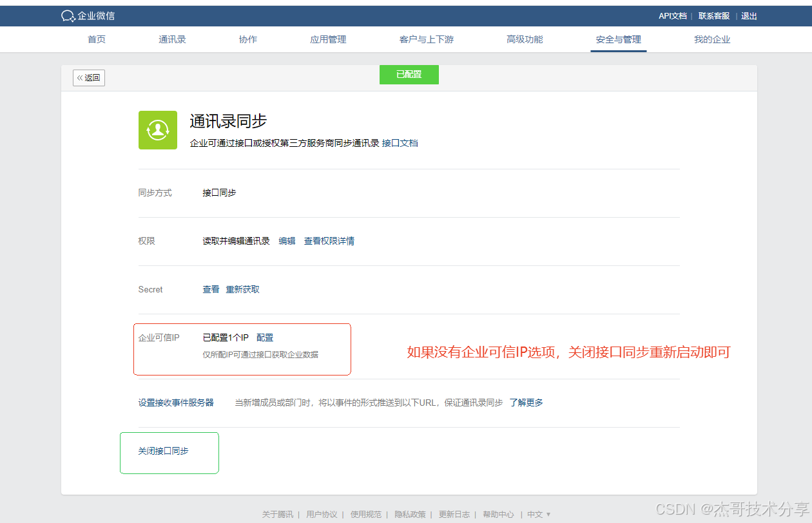Viewport: 812px width, 523px height.
Task: Click the green 已配置 banner
Action: 409,75
